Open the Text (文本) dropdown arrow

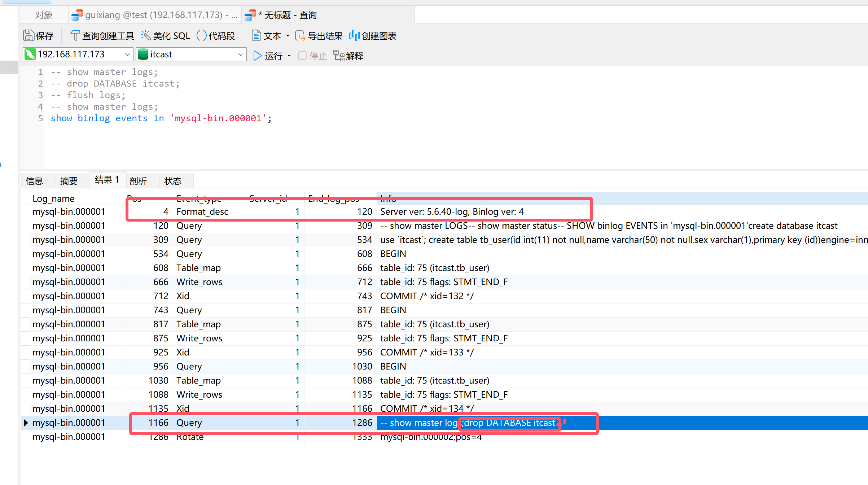[288, 36]
